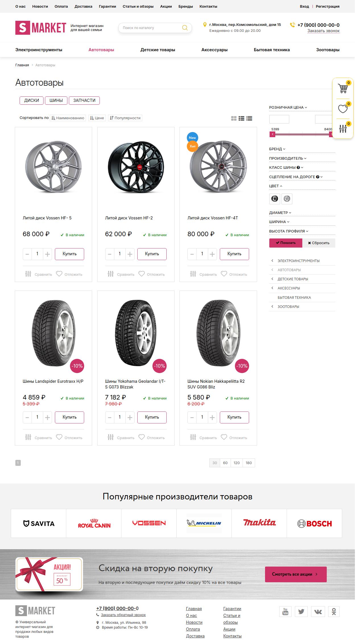The height and width of the screenshot is (640, 364).
Task: Open the Бытовая техника menu category
Action: click(x=272, y=50)
